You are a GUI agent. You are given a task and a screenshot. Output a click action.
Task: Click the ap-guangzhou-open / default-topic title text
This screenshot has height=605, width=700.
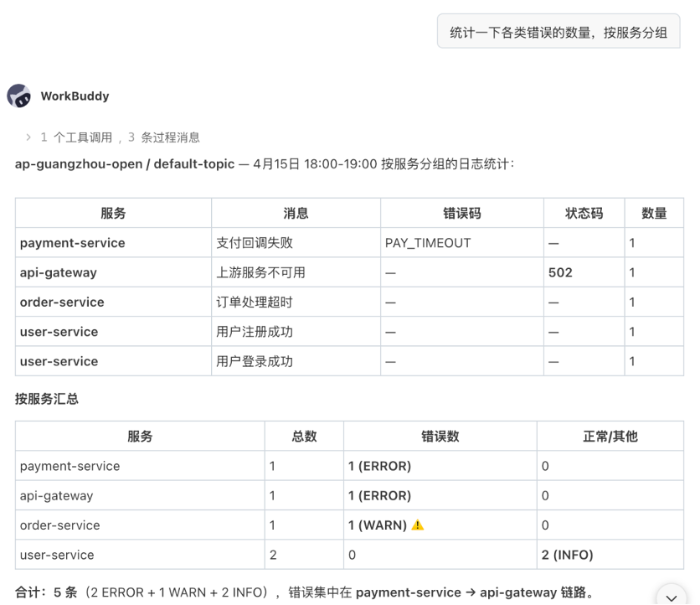pos(125,164)
